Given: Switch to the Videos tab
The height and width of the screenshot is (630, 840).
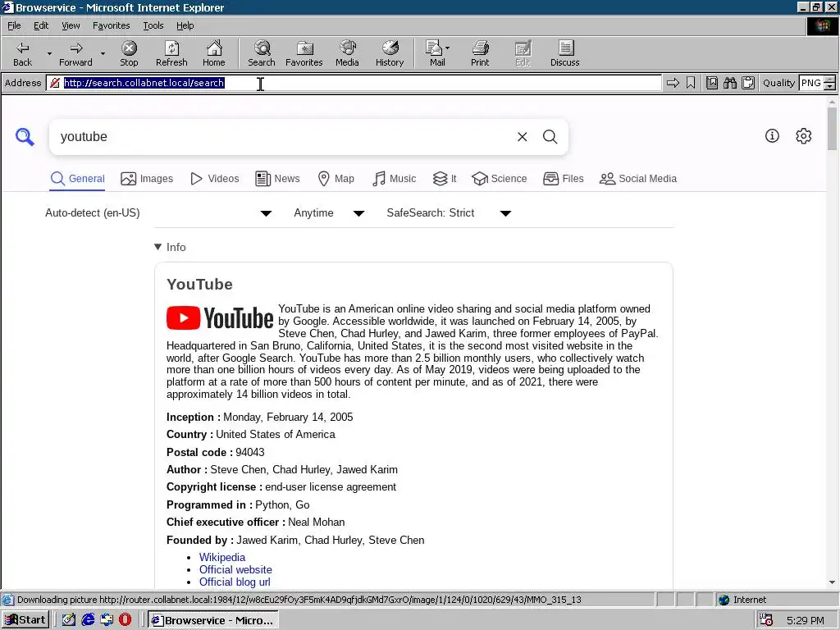Looking at the screenshot, I should 215,178.
